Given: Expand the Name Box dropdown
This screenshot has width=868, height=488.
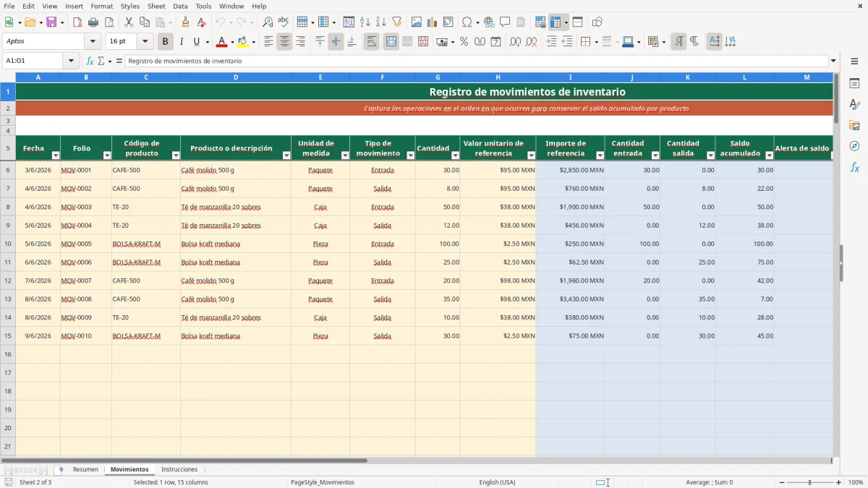Looking at the screenshot, I should tap(71, 61).
